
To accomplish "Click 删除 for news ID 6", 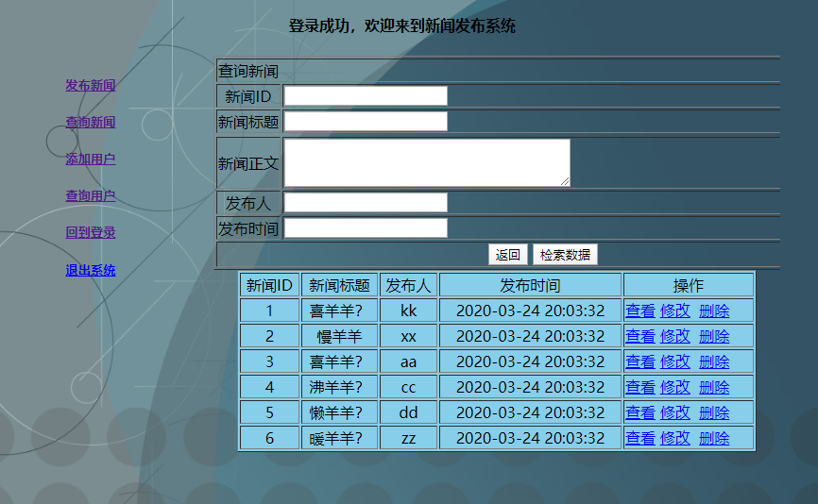I will 713,438.
